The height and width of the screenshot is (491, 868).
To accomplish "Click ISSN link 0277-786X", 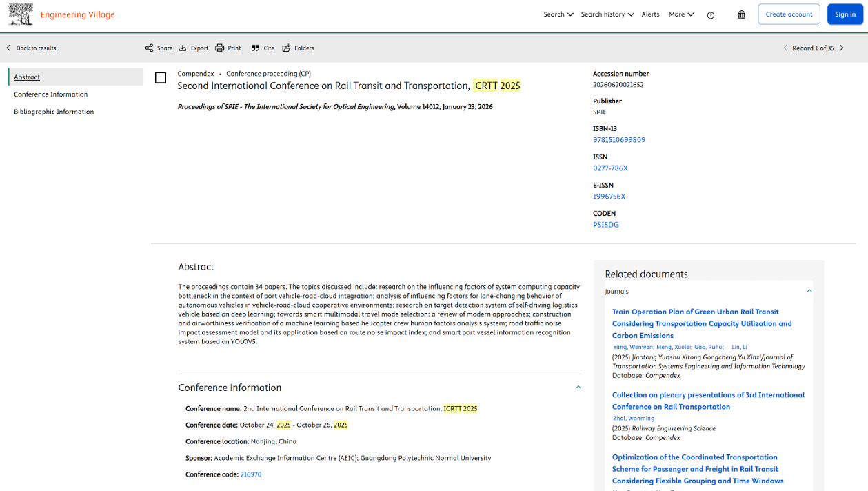I will pyautogui.click(x=610, y=168).
